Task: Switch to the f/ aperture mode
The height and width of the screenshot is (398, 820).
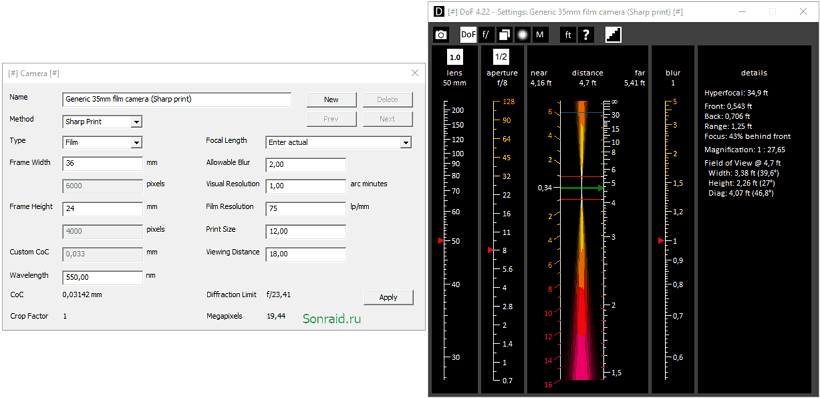Action: 486,35
